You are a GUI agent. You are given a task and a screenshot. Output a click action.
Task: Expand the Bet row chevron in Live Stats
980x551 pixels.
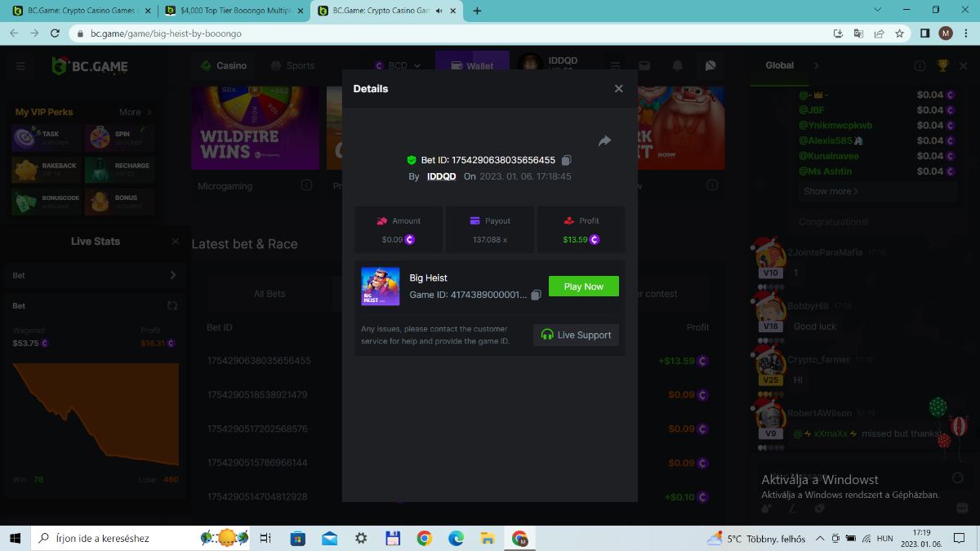tap(172, 276)
